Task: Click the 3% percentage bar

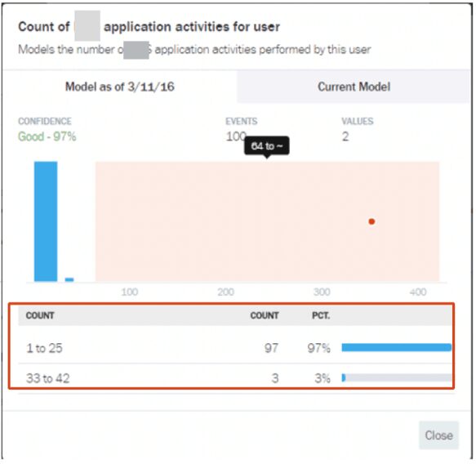Action: click(397, 377)
